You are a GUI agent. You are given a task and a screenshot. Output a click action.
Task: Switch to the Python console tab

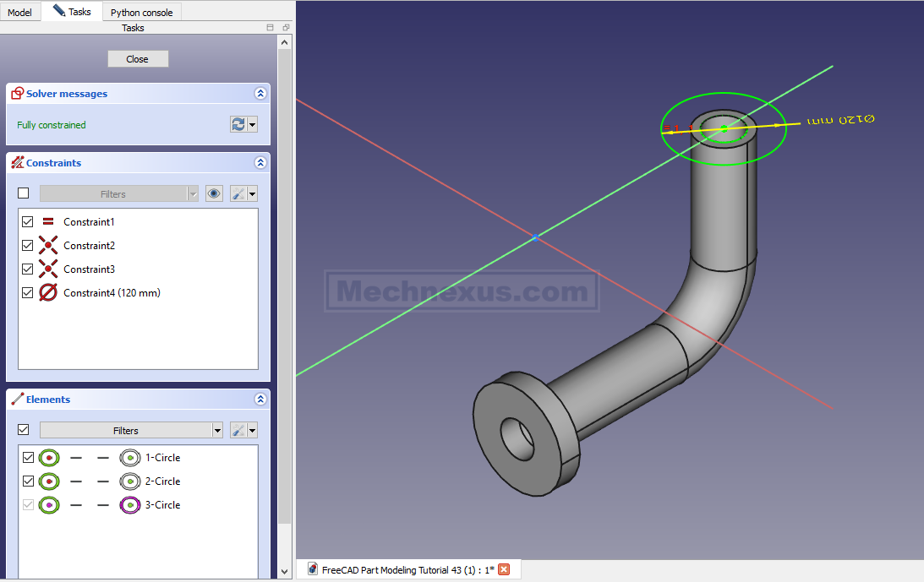[x=141, y=12]
